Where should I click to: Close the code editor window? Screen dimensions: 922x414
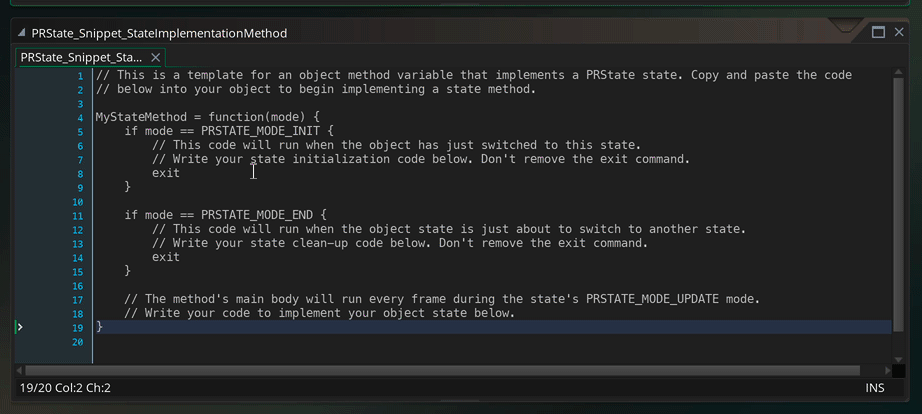[900, 33]
